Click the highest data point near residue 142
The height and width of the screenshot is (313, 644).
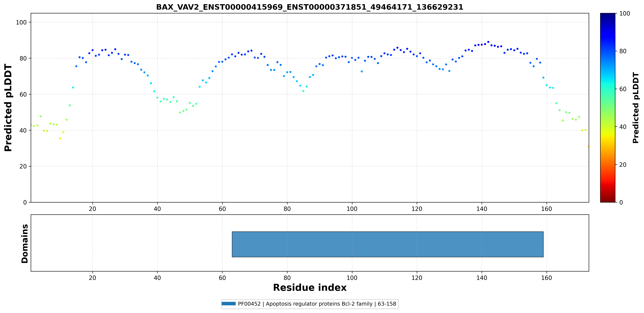488,42
